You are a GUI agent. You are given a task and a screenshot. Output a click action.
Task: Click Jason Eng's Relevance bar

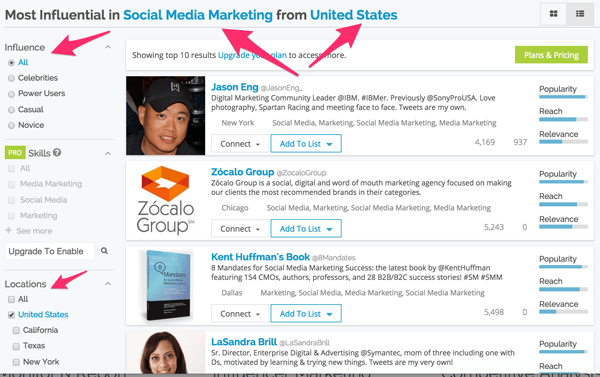pos(563,142)
